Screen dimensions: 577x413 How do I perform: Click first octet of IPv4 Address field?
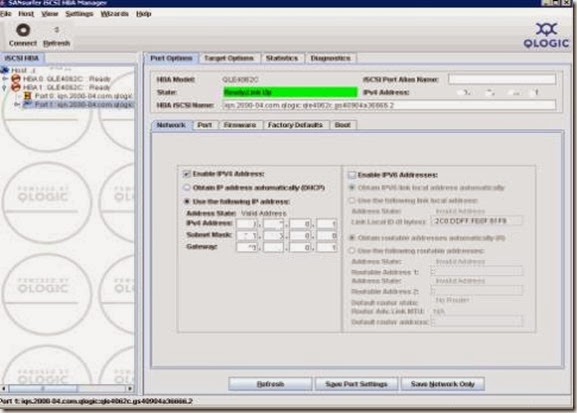pos(247,223)
